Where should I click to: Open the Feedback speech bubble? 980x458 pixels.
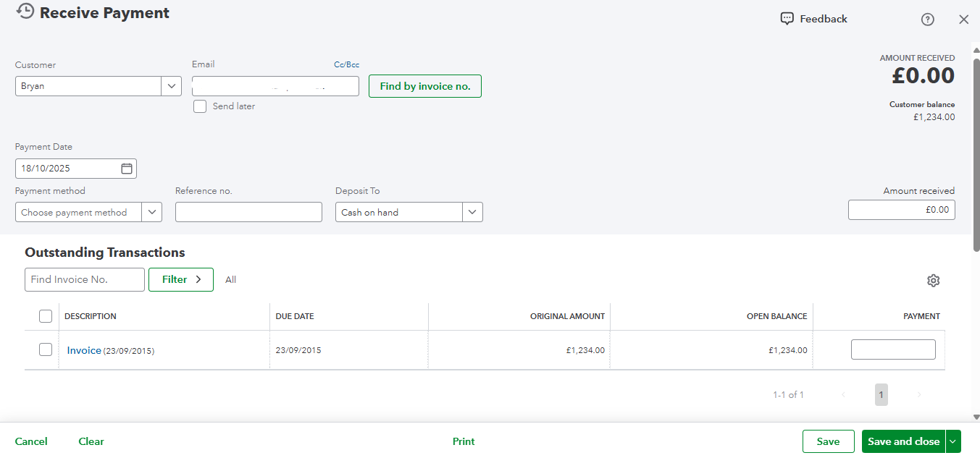click(787, 19)
